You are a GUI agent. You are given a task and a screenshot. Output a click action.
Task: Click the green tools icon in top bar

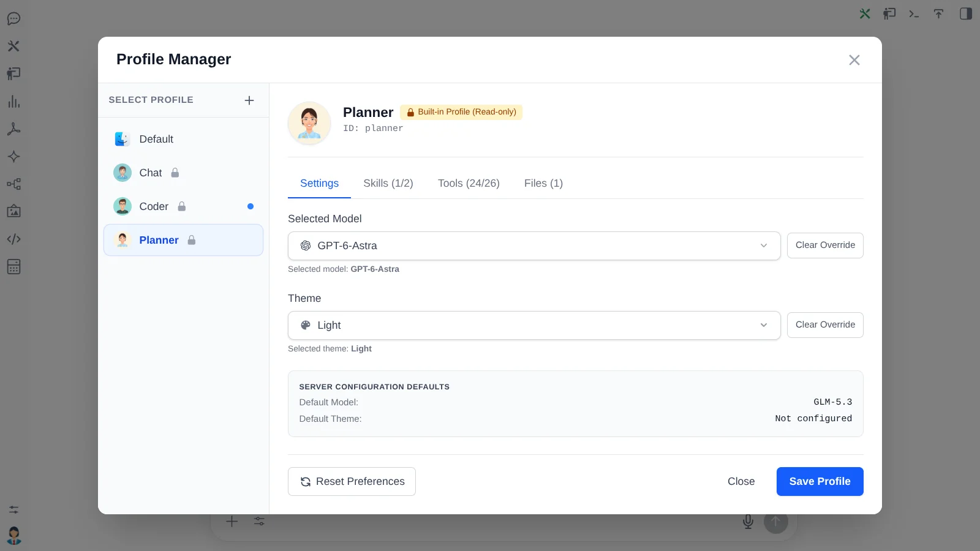click(865, 13)
